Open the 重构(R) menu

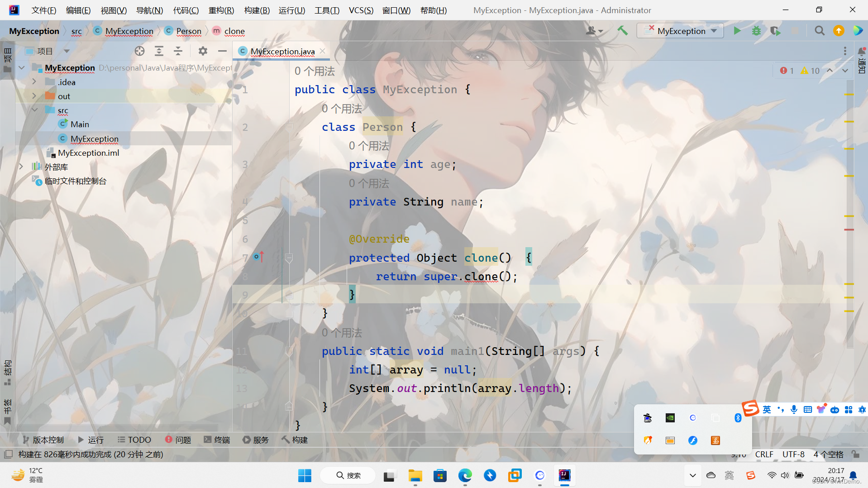(221, 10)
